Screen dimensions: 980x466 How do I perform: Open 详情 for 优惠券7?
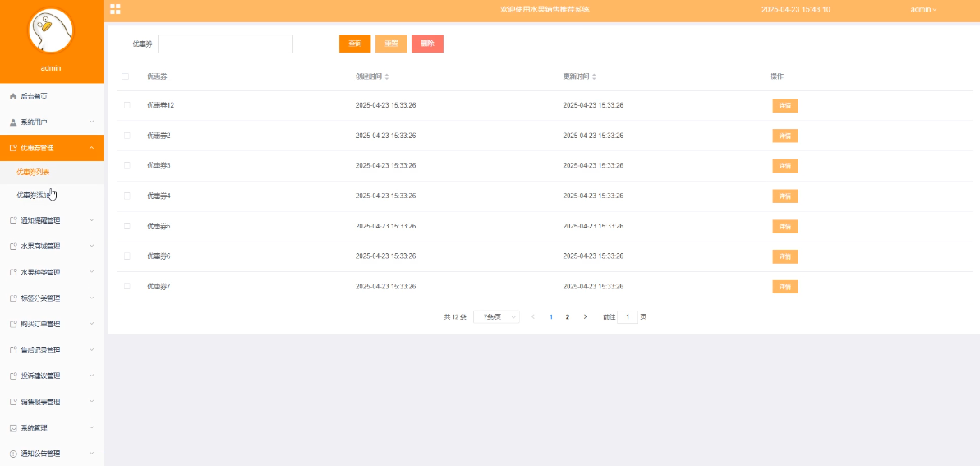click(x=785, y=287)
